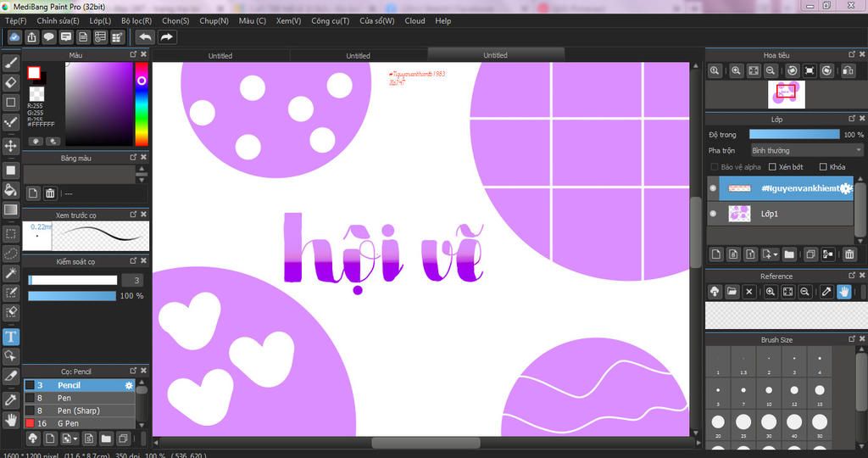The height and width of the screenshot is (458, 868).
Task: Select the Move tool
Action: point(10,146)
